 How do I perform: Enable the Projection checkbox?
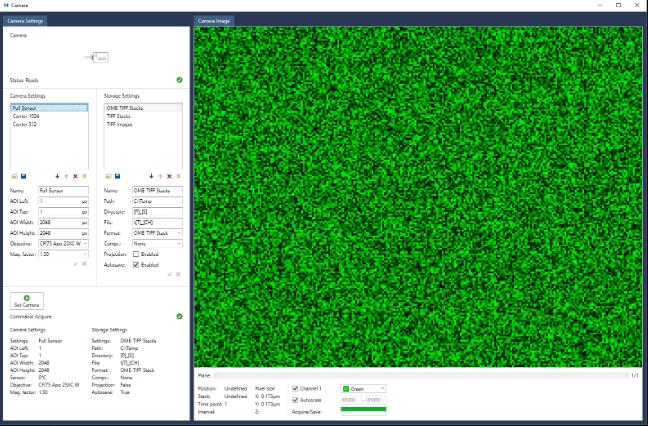click(137, 254)
